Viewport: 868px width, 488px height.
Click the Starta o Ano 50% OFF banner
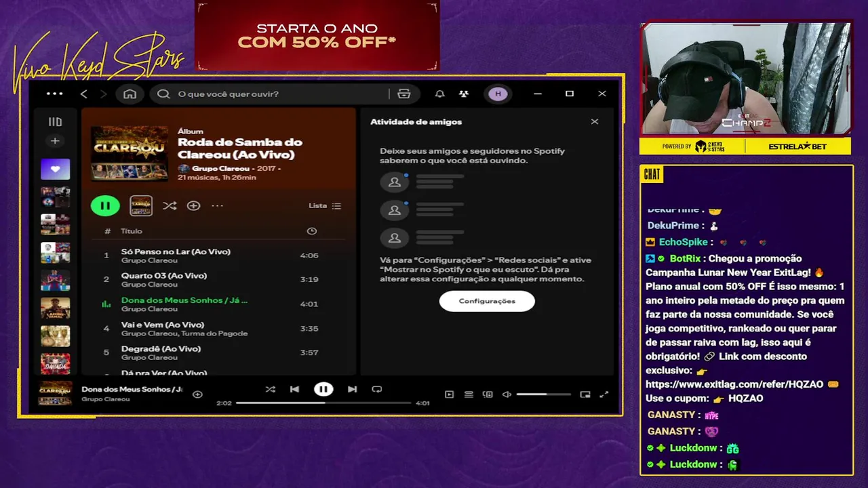[317, 35]
